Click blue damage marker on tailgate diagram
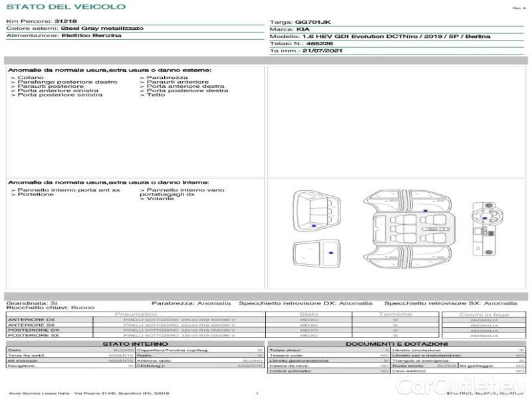Viewport: 532px width, 399px height. [x=331, y=253]
